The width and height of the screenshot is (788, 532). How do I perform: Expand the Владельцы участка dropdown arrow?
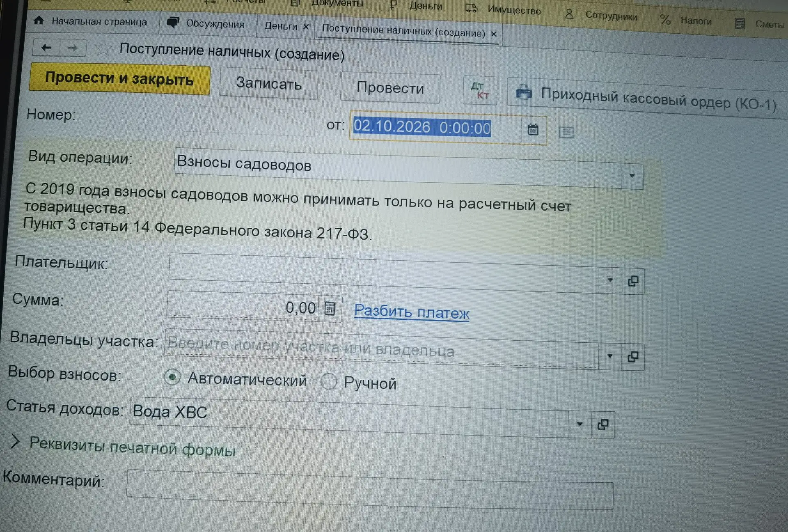pyautogui.click(x=610, y=356)
